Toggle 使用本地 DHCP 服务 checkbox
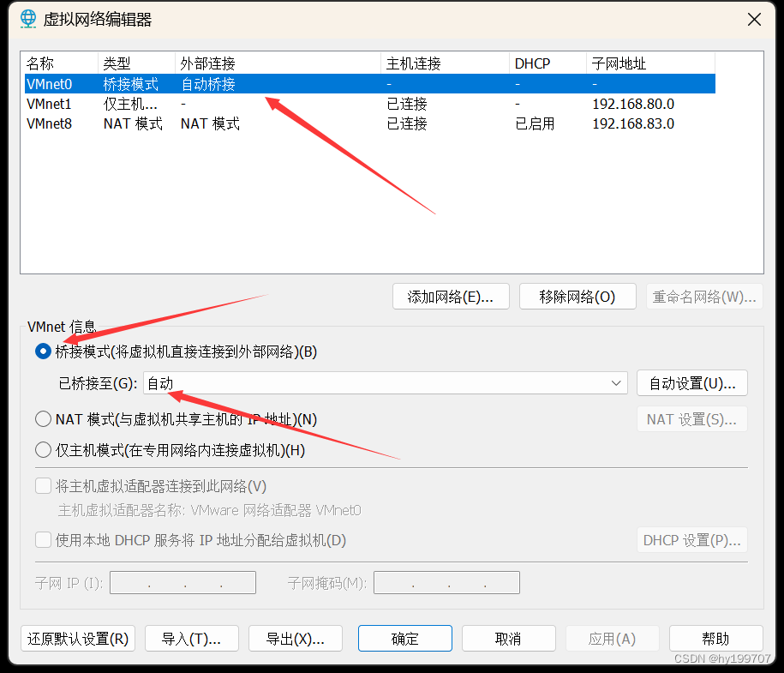The width and height of the screenshot is (784, 673). (x=43, y=540)
